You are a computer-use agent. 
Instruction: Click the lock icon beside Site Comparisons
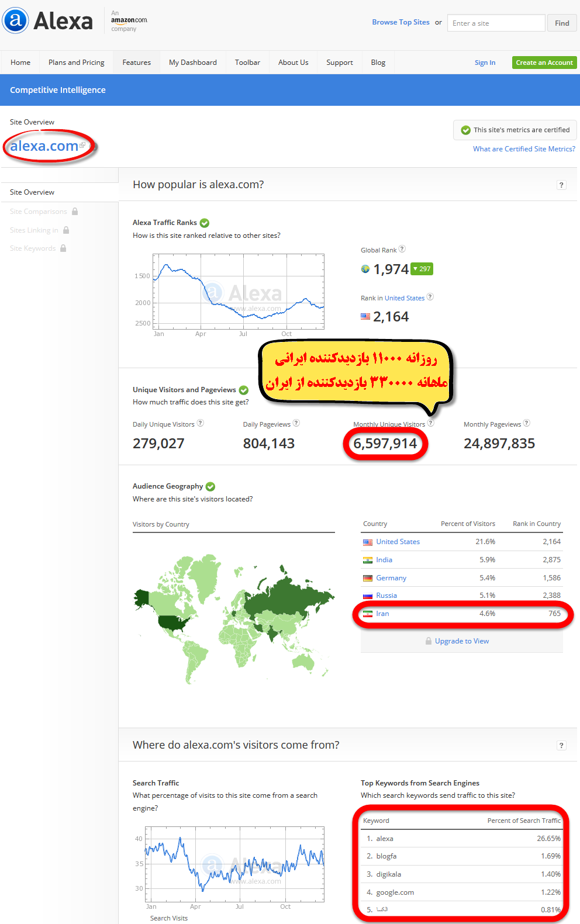(75, 212)
